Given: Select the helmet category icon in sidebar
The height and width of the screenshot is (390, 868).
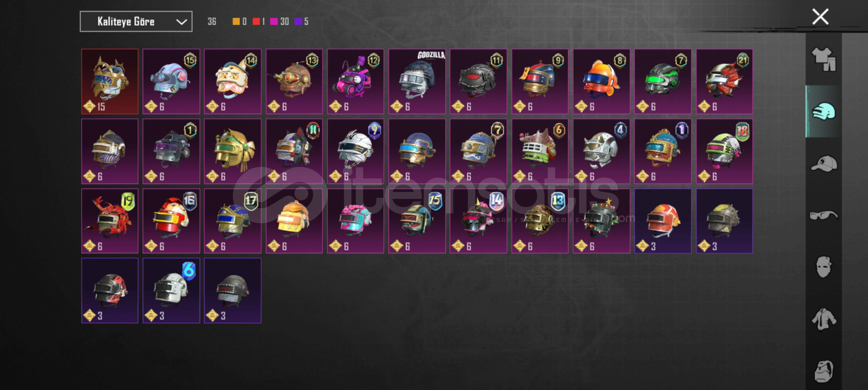Looking at the screenshot, I should [x=824, y=111].
